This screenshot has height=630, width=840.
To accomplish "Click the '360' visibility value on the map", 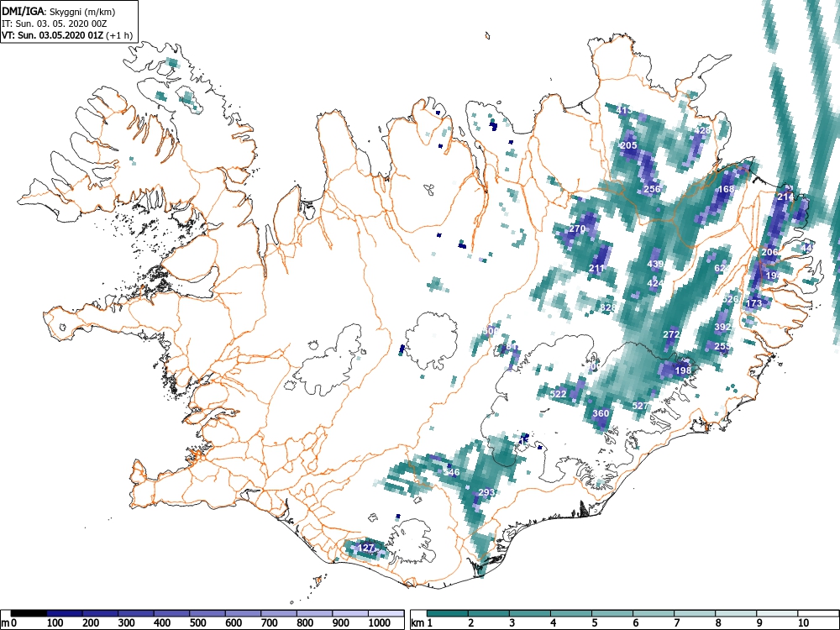I will click(x=601, y=413).
